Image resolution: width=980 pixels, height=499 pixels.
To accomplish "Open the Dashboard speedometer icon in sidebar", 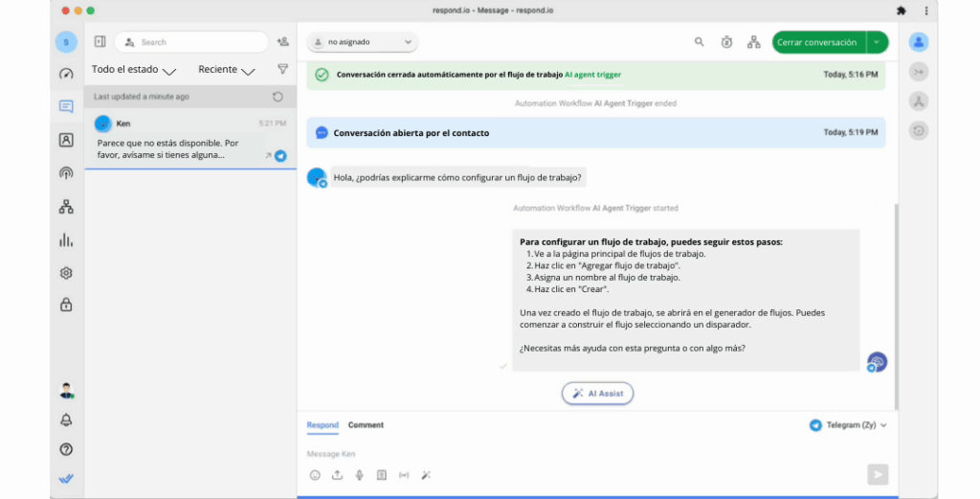I will click(x=66, y=74).
